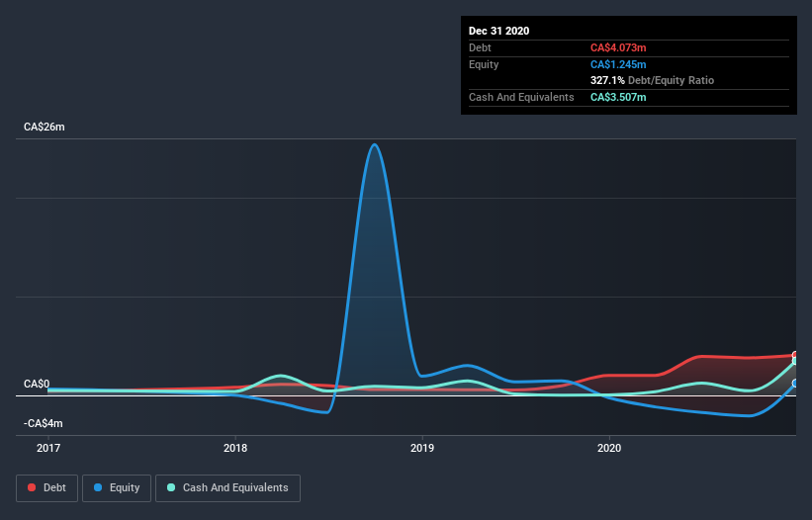Click the Equity label in the tooltip
The width and height of the screenshot is (812, 520).
click(x=484, y=64)
